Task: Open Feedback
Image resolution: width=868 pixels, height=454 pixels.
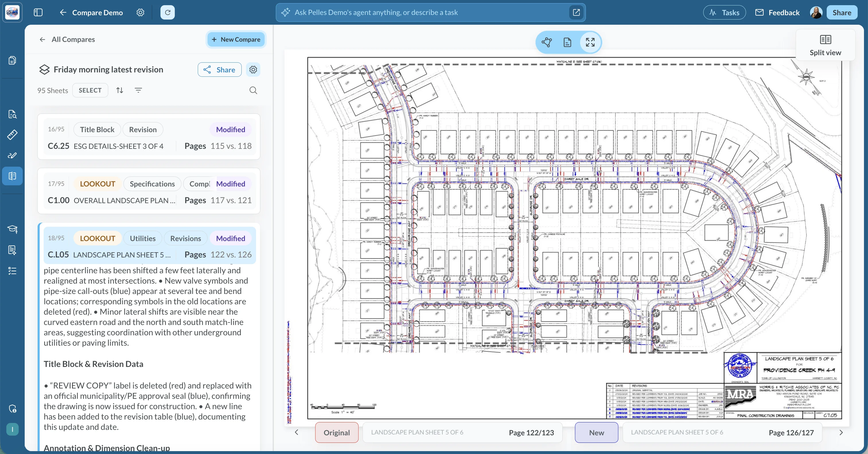Action: pos(777,12)
